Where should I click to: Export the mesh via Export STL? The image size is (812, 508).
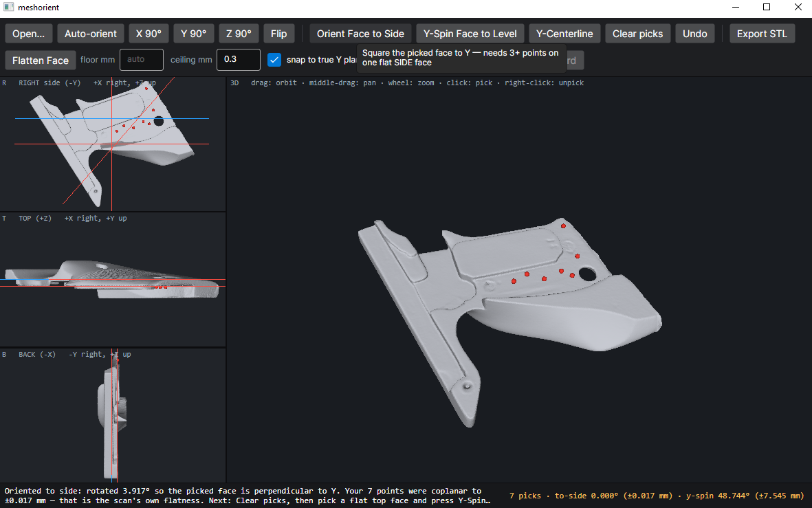(762, 34)
